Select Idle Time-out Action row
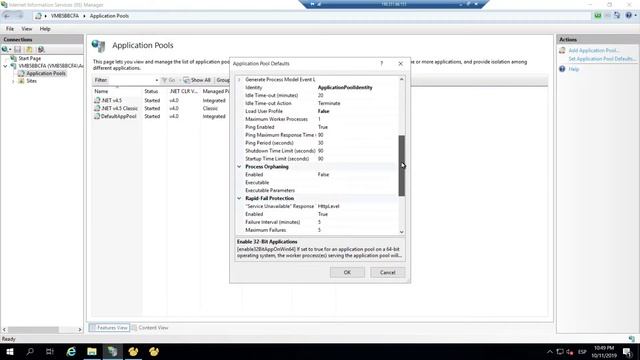This screenshot has width=640, height=360. (x=317, y=103)
